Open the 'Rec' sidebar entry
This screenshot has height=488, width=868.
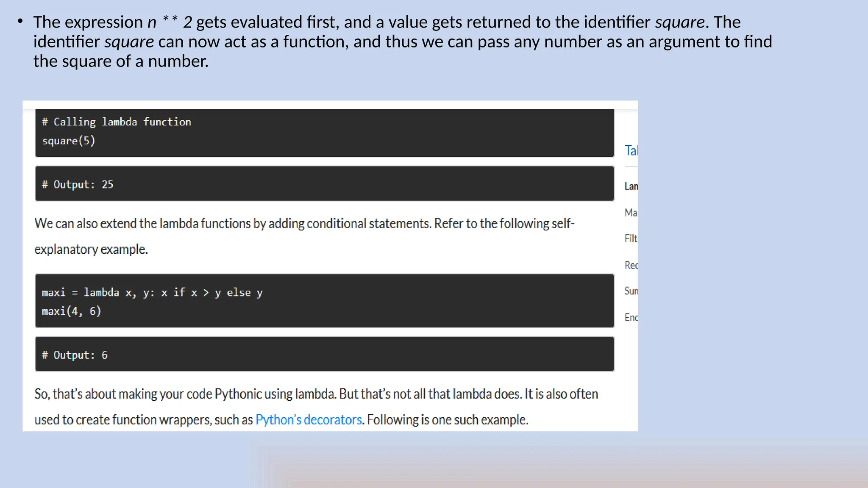coord(631,265)
